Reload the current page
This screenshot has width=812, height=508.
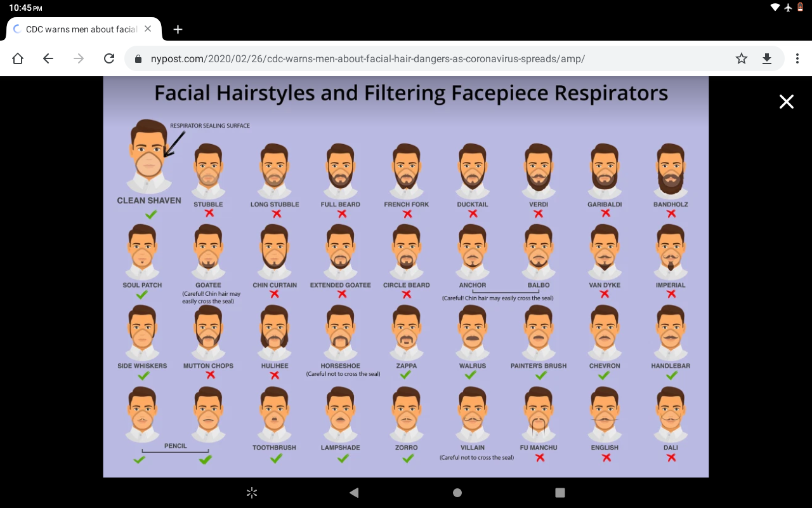[x=109, y=58]
